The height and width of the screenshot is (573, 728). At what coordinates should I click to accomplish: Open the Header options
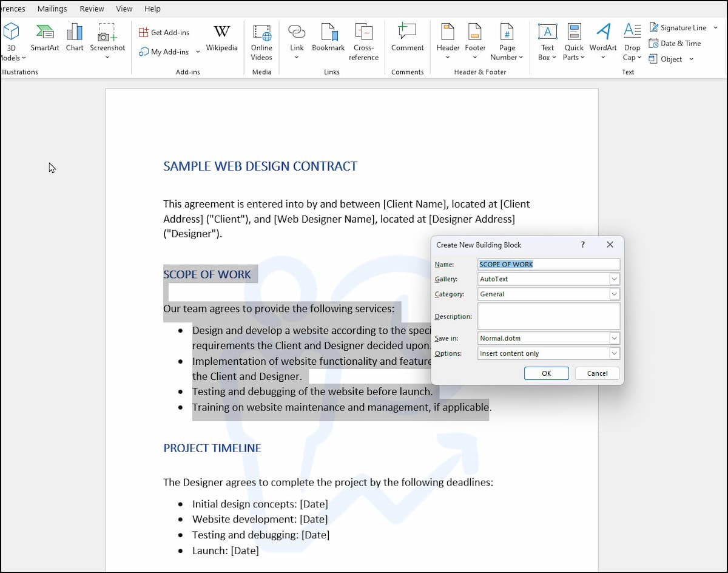click(x=448, y=41)
